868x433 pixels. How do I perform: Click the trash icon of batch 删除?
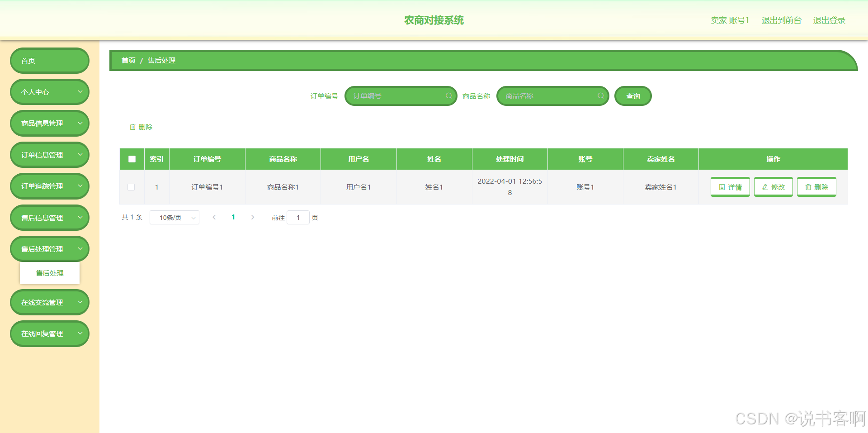132,127
